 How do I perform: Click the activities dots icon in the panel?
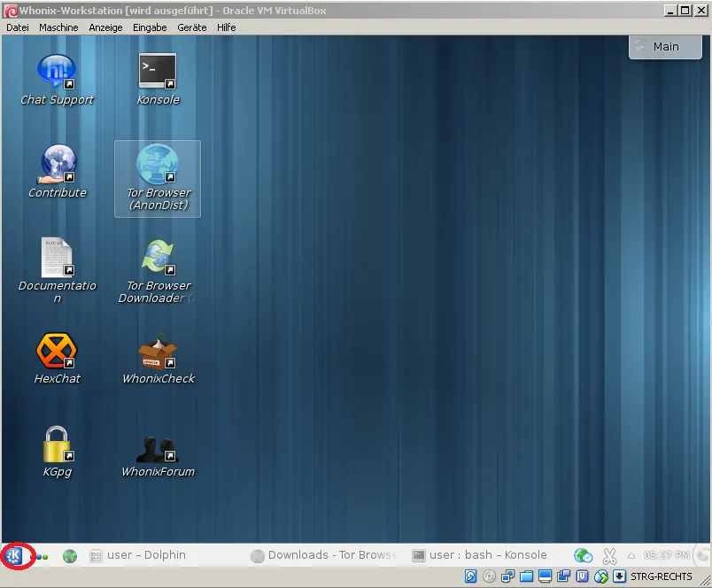pos(43,557)
